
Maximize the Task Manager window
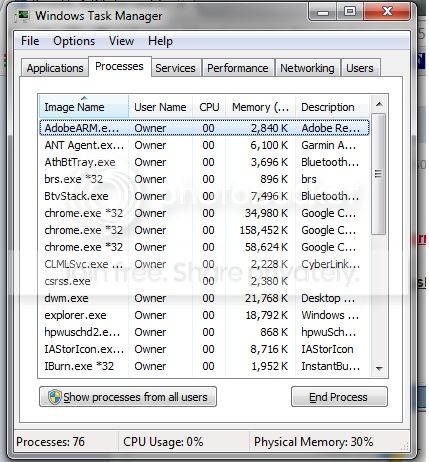click(x=349, y=12)
